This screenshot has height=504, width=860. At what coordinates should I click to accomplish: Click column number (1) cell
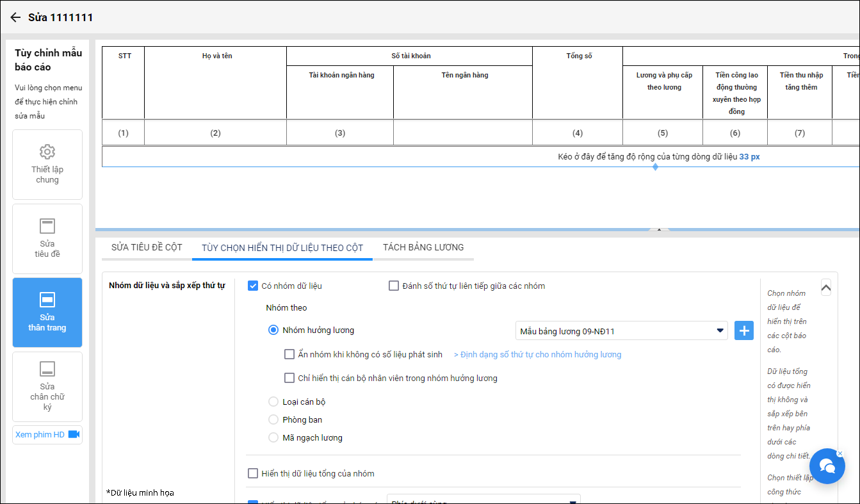[x=123, y=133]
